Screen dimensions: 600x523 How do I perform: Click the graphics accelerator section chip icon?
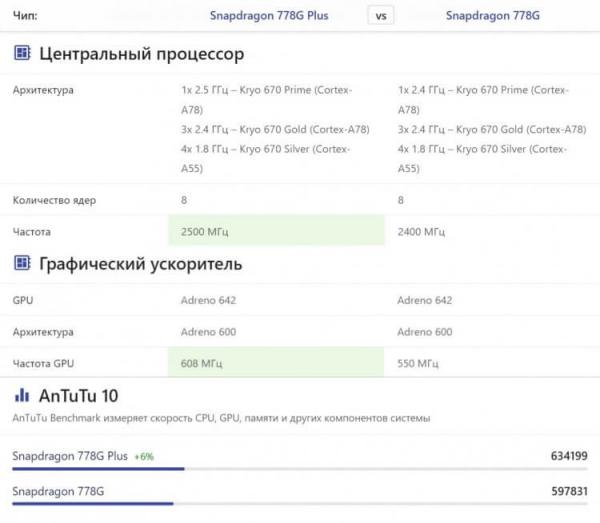click(x=22, y=263)
